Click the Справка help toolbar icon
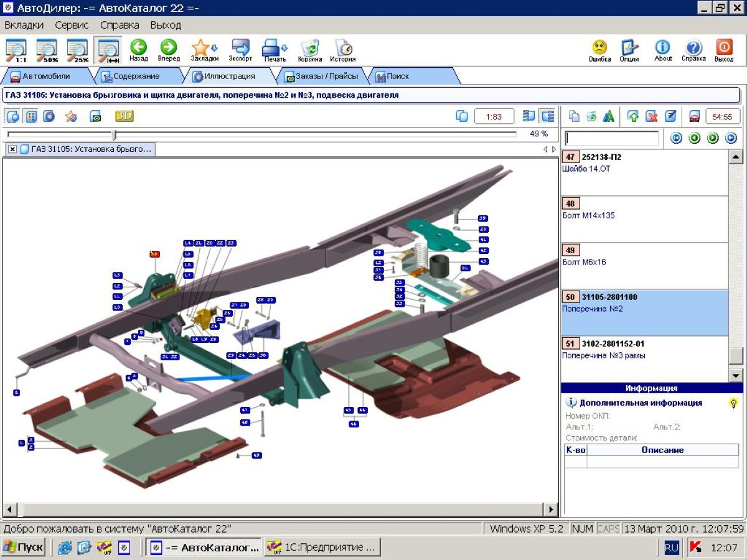 [x=693, y=50]
